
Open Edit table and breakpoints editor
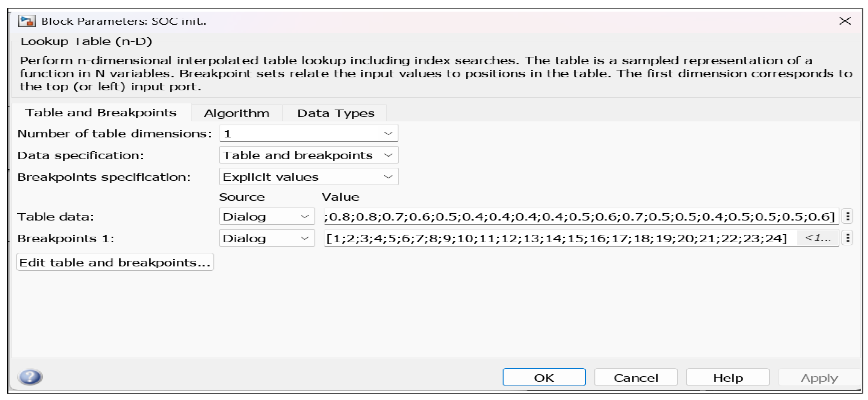pos(115,262)
